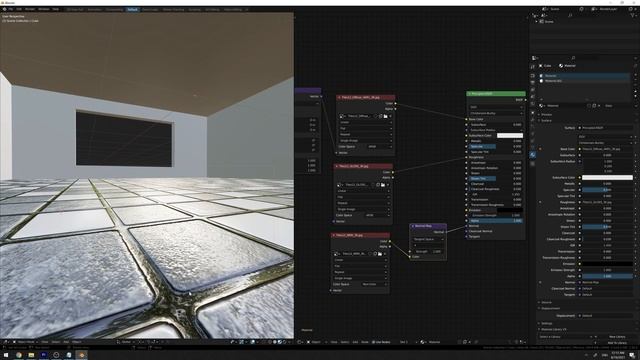Screen dimensions: 640x360
Task: Collapse the Normal Map node
Action: coord(413,226)
